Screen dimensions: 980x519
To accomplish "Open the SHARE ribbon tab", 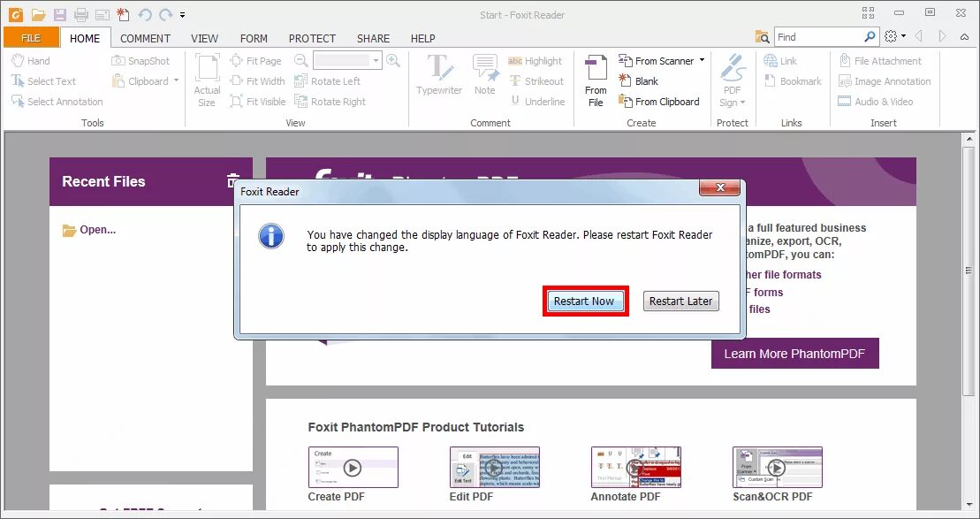I will [373, 38].
